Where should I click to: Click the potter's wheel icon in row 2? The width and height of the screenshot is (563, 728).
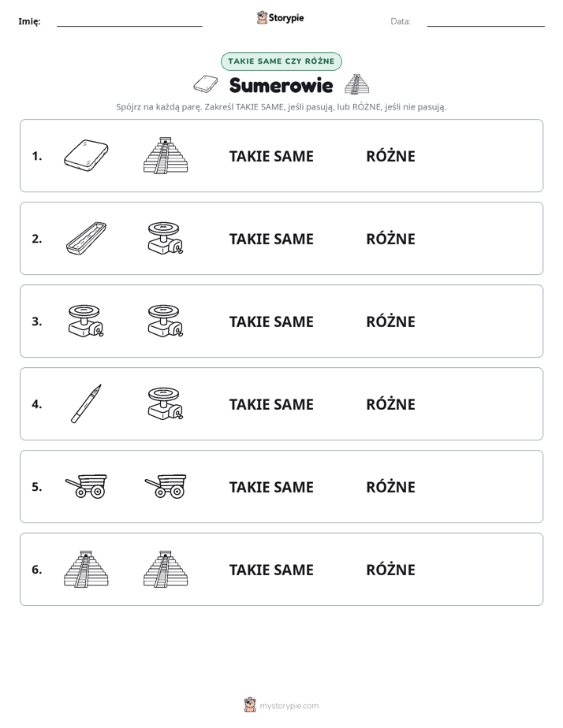coord(166,238)
